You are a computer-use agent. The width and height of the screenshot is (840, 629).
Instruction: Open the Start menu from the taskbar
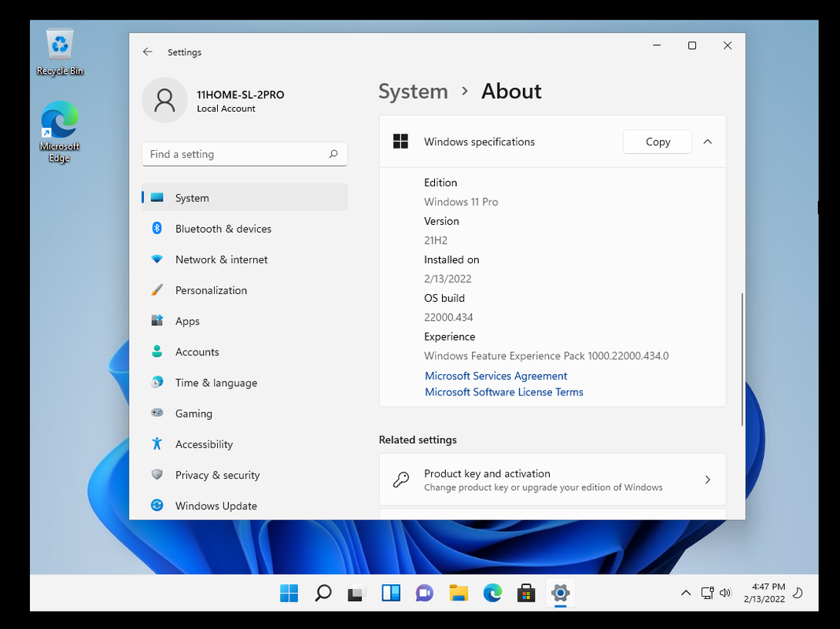tap(289, 593)
